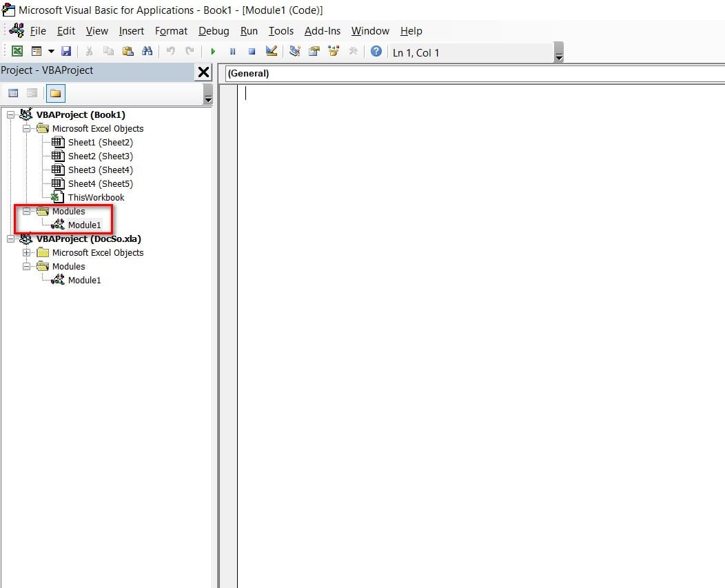725x588 pixels.
Task: Click the View Microsoft Excel icon
Action: tap(17, 52)
